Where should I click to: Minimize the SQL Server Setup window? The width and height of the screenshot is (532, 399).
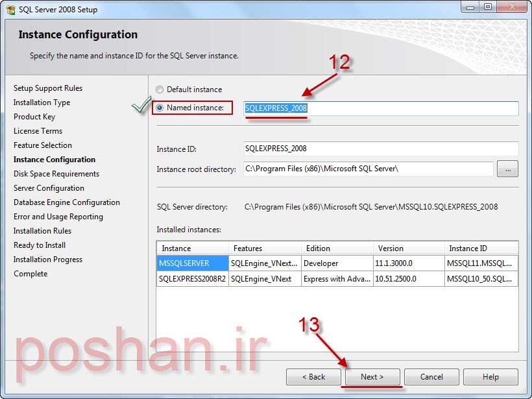click(x=470, y=6)
